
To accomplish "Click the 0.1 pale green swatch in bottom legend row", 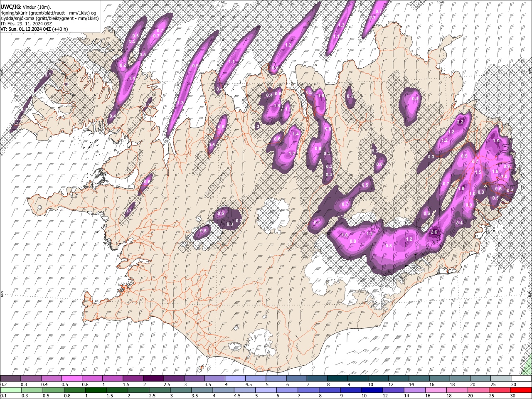I will coord(11,390).
